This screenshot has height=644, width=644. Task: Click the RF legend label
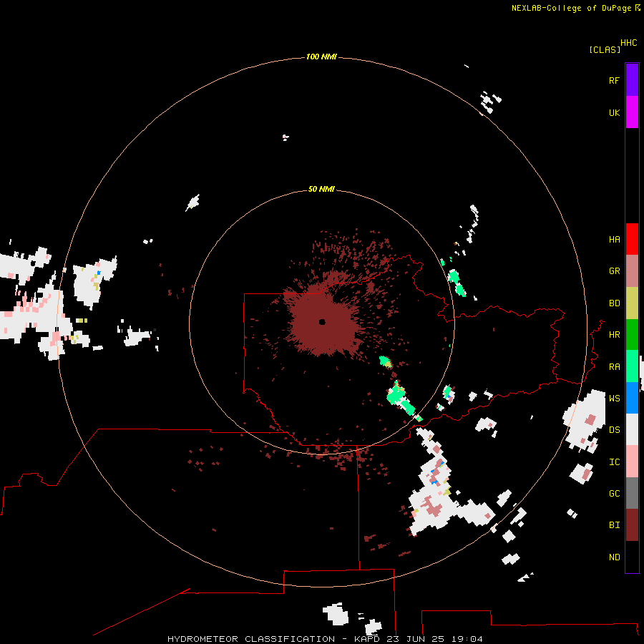pyautogui.click(x=614, y=80)
